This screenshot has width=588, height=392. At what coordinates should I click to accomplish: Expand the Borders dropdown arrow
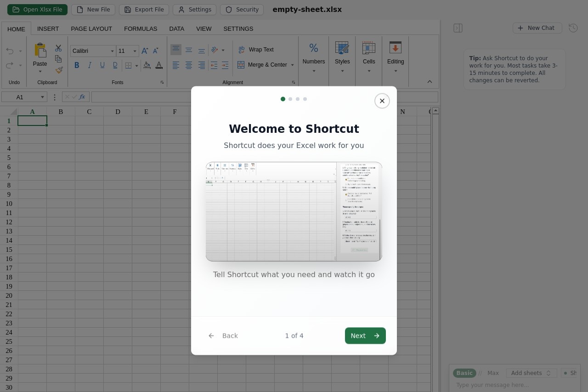click(136, 66)
